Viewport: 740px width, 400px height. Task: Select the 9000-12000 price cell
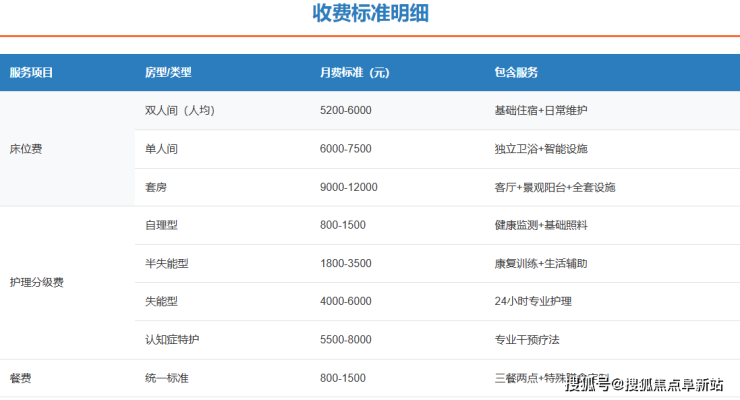(349, 187)
